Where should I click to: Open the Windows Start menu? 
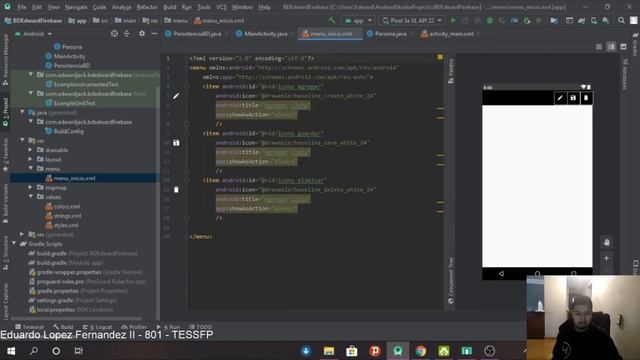tap(11, 351)
